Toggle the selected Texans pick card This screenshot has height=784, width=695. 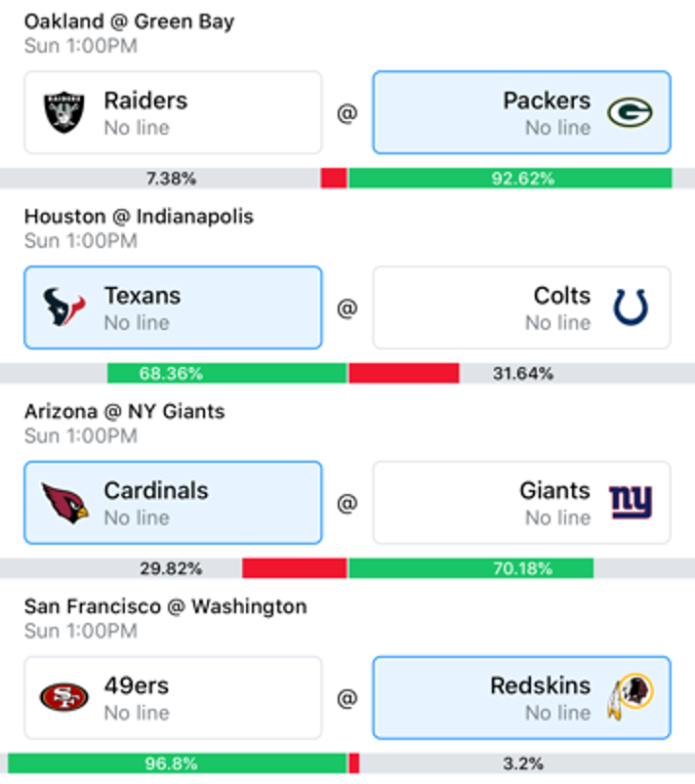[x=173, y=308]
